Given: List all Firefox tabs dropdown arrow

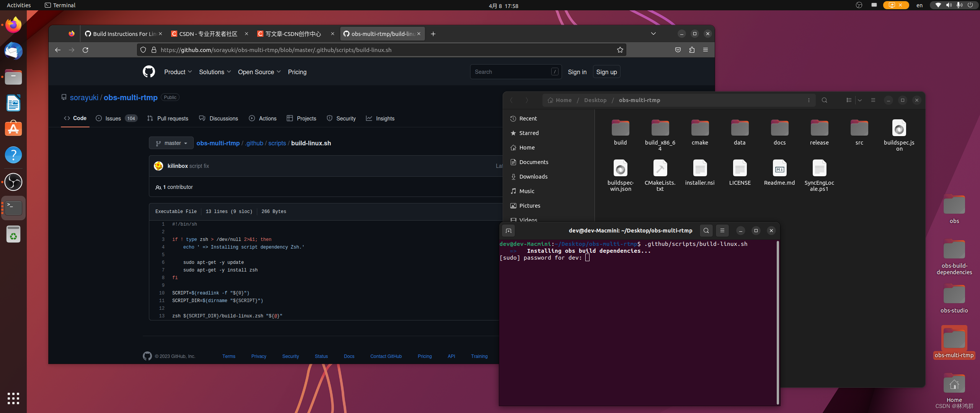Looking at the screenshot, I should coord(653,34).
